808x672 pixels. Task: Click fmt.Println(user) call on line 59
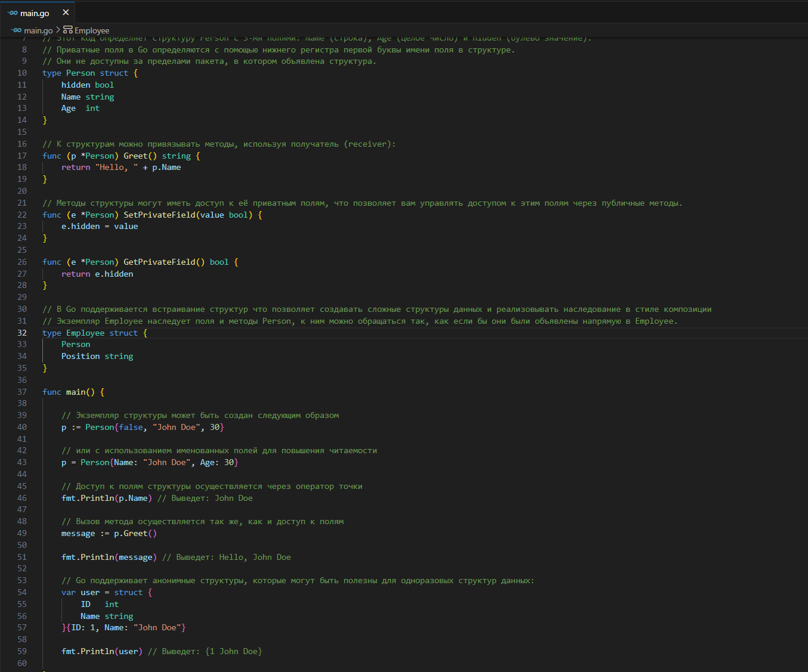pos(102,651)
